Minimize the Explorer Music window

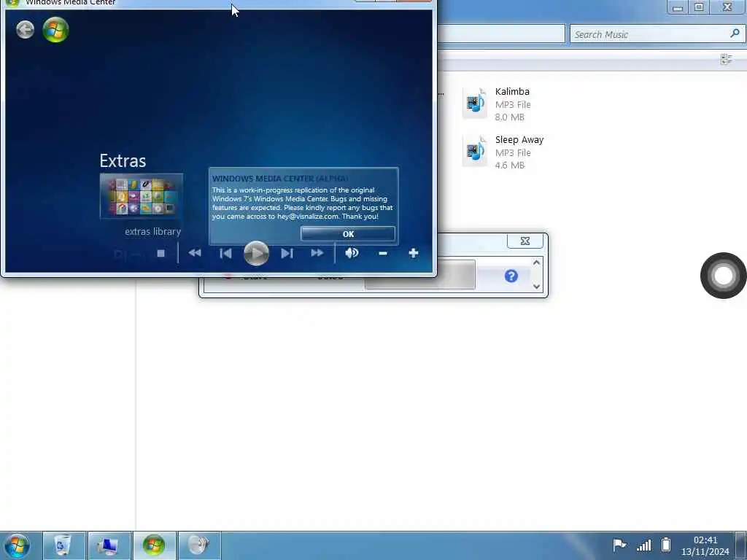(678, 7)
